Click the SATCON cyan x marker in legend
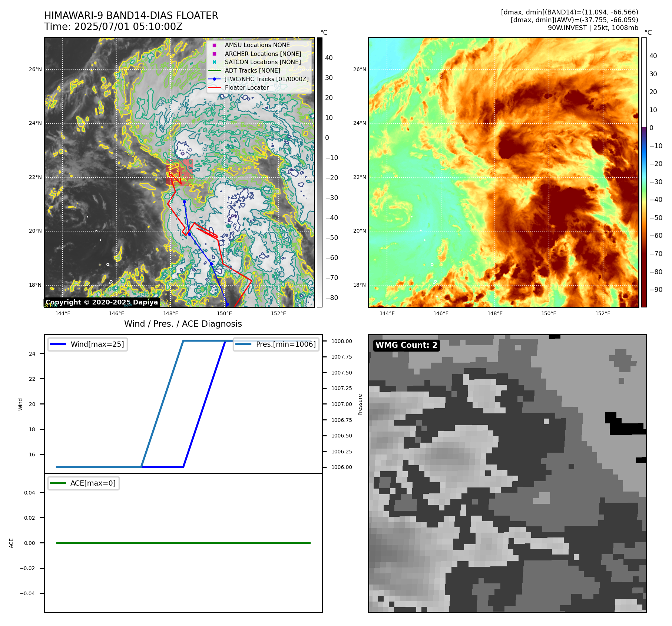 coord(214,62)
